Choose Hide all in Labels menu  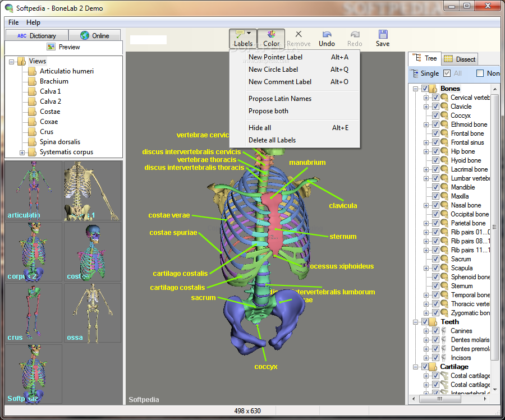click(x=295, y=128)
